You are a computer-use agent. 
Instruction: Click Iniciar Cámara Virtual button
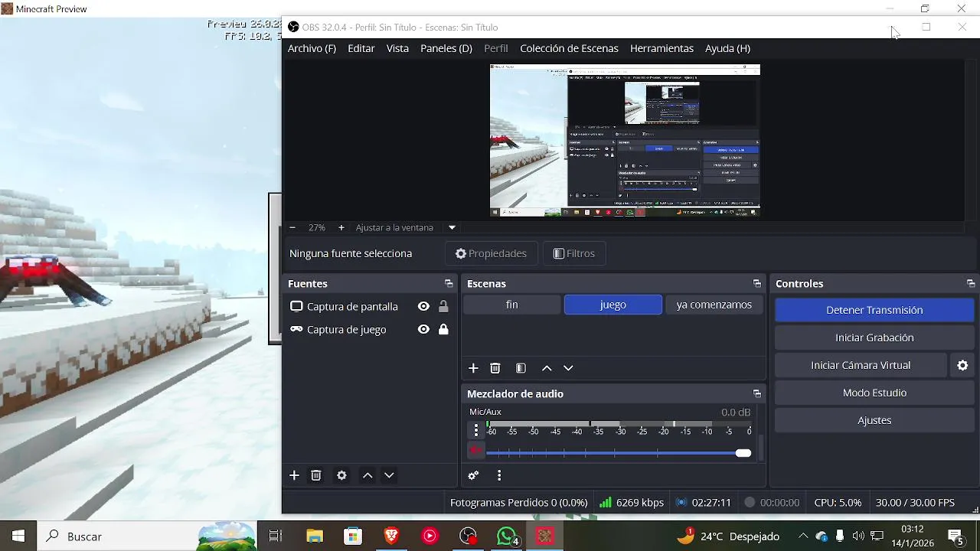(861, 365)
